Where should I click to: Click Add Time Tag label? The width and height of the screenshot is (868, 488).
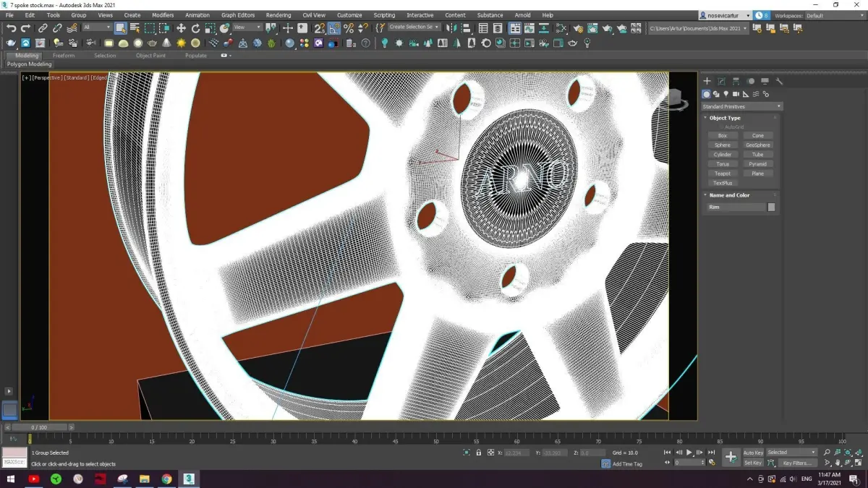tap(627, 463)
